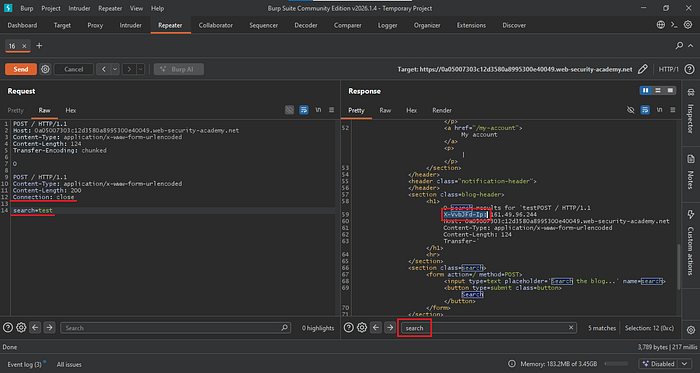
Task: Open request send settings gear
Action: pos(45,69)
